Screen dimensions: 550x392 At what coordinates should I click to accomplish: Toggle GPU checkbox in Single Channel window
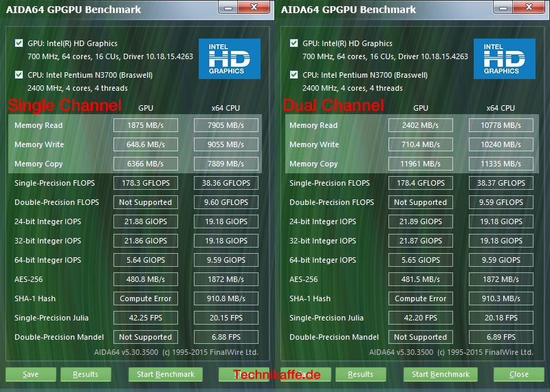coord(19,43)
